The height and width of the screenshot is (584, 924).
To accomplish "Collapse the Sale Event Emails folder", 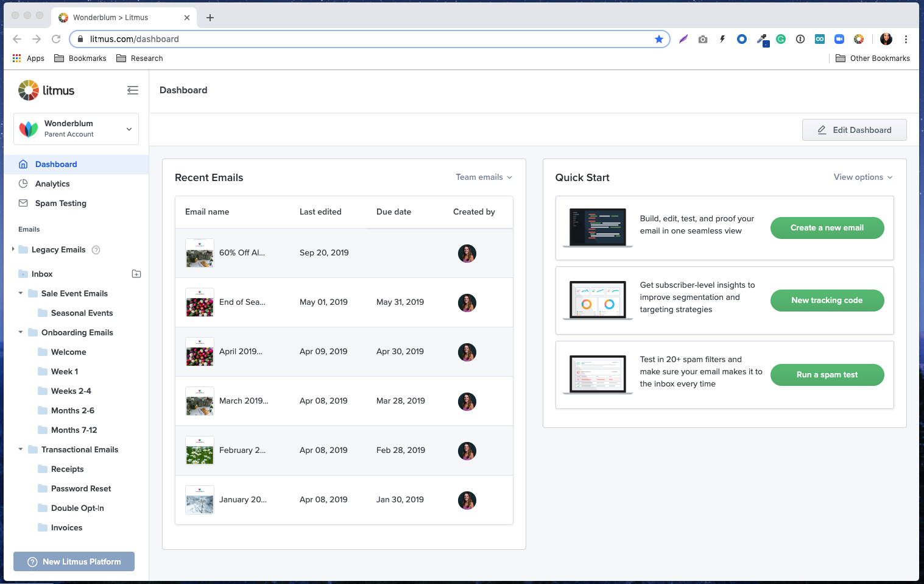I will pos(20,293).
